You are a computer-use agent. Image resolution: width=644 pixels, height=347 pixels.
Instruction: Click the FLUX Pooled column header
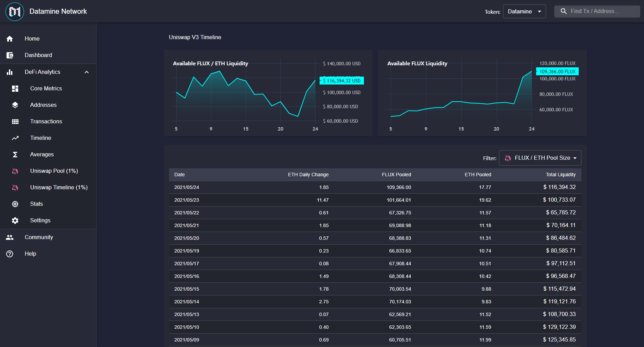[396, 175]
